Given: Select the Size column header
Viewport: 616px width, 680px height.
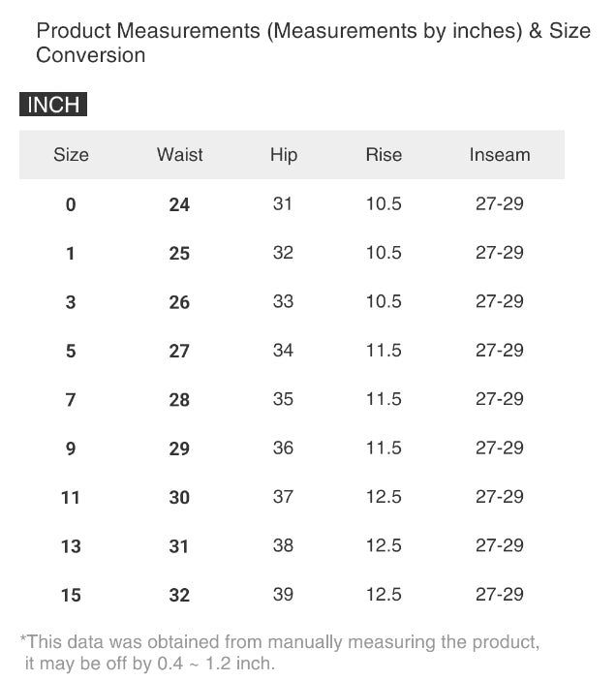Looking at the screenshot, I should [71, 155].
